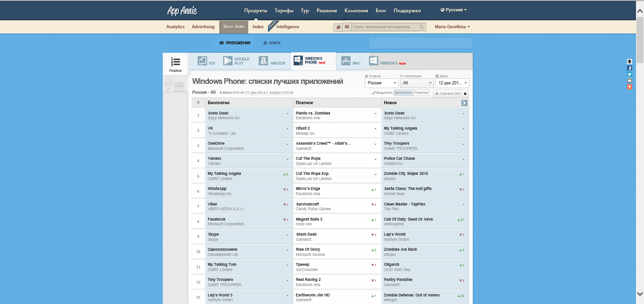
Task: Switch search to books icon
Action: click(x=338, y=27)
